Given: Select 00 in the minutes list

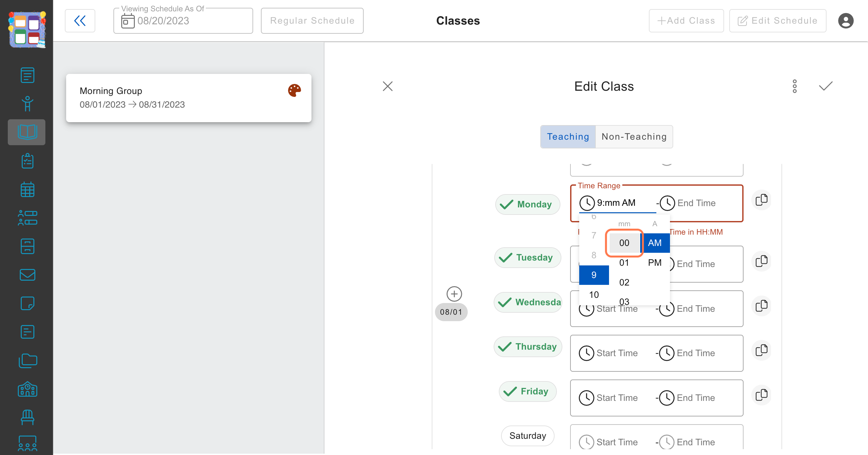Looking at the screenshot, I should click(x=624, y=243).
